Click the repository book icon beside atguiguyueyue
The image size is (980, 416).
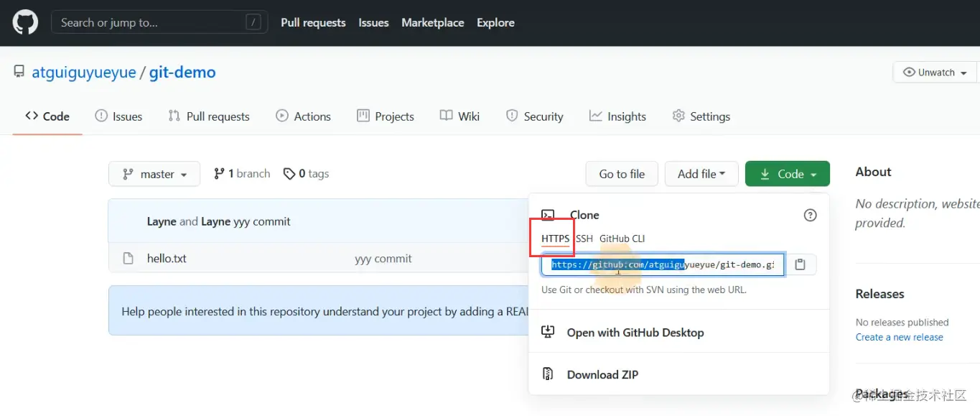coord(19,72)
